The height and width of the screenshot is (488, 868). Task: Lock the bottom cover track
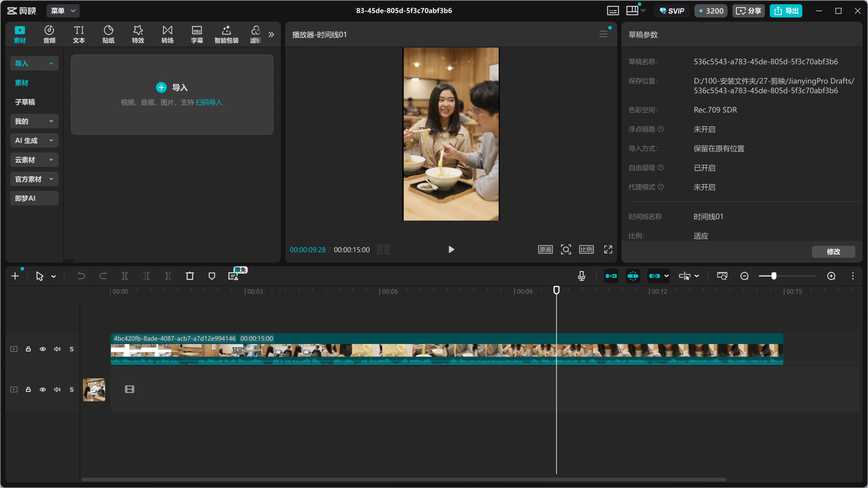pyautogui.click(x=28, y=390)
